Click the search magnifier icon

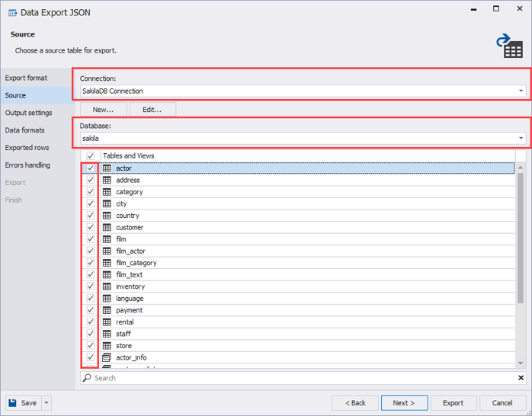pyautogui.click(x=88, y=378)
